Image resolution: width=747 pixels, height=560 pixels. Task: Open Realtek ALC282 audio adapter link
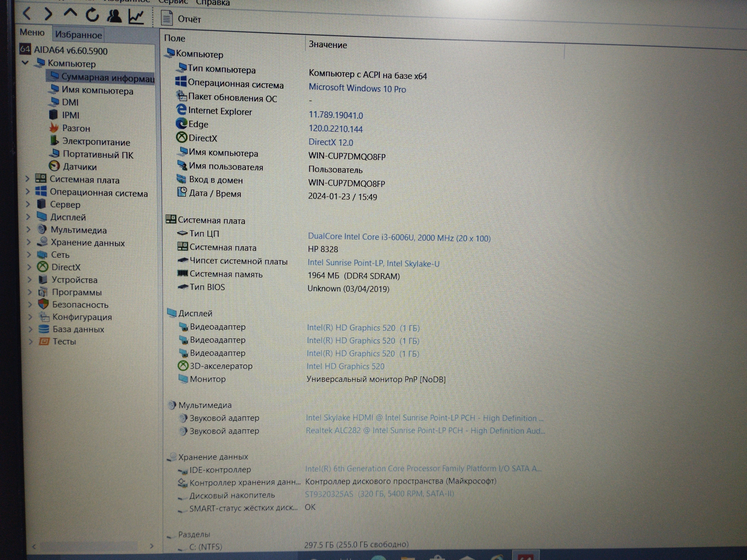[x=425, y=431]
